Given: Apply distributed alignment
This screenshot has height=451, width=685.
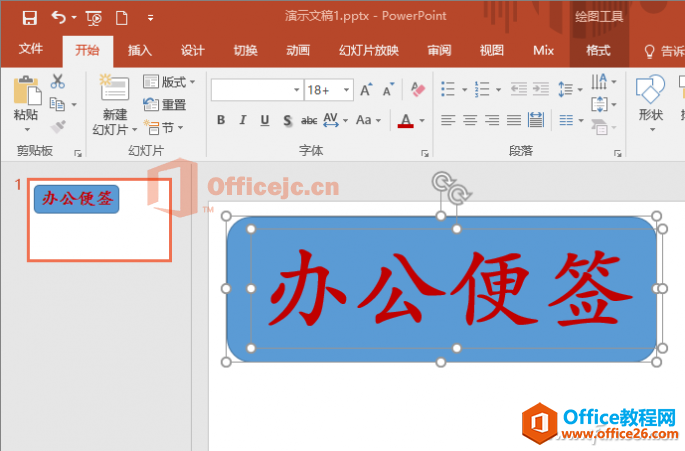Looking at the screenshot, I should (x=536, y=120).
